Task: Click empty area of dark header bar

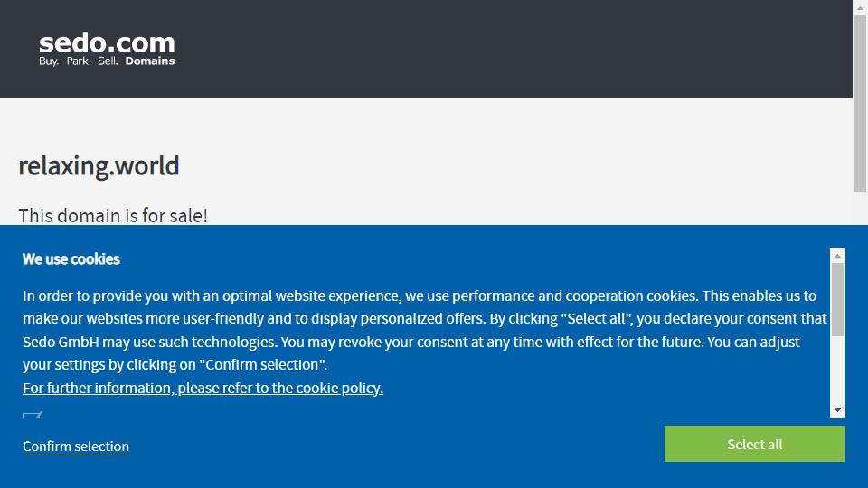Action: (498, 49)
